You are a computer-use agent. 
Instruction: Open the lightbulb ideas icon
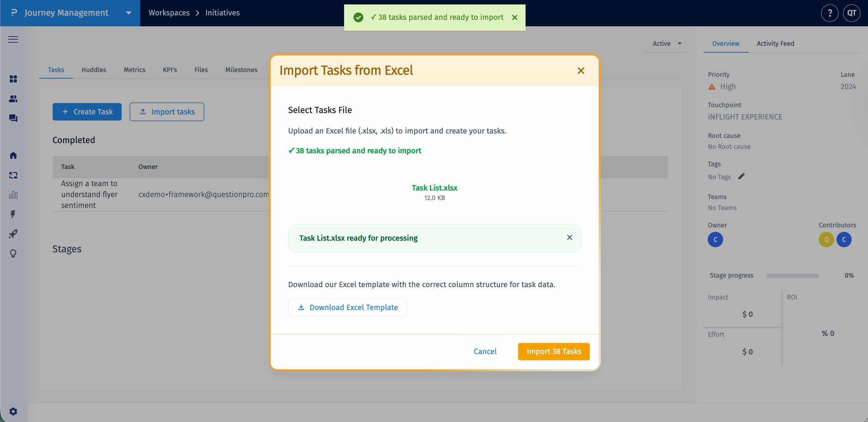coord(13,254)
